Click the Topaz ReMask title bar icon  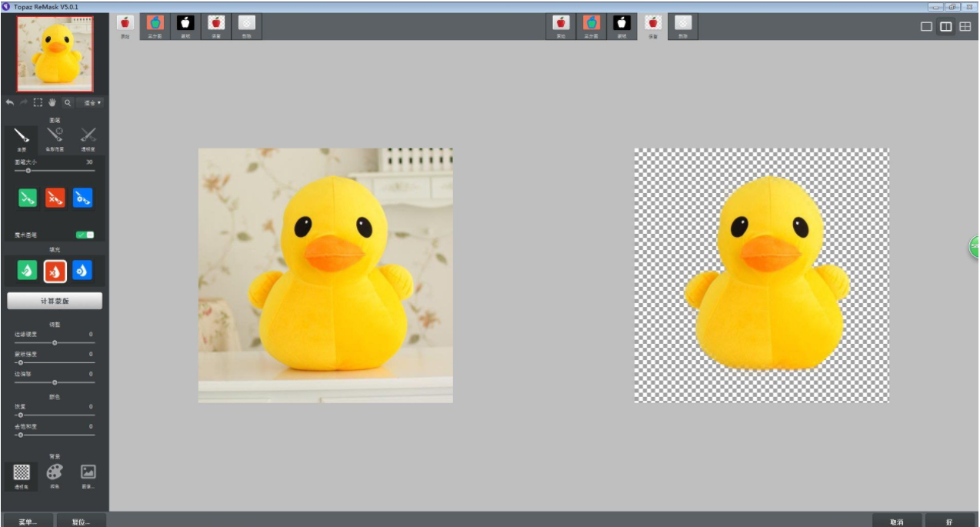6,6
